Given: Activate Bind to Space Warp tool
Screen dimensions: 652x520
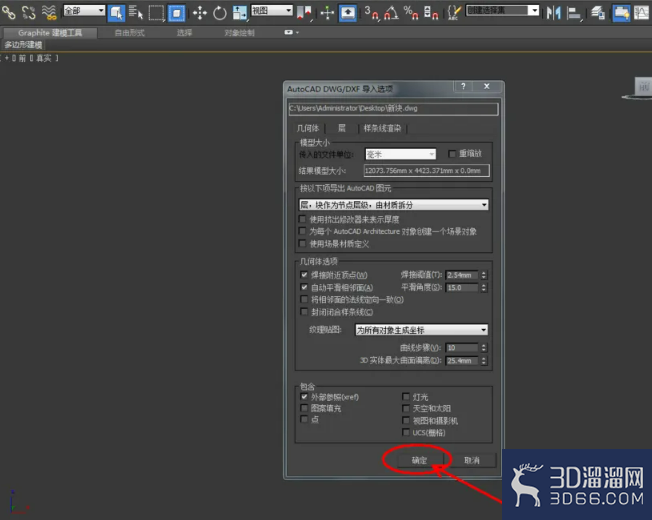Looking at the screenshot, I should pyautogui.click(x=49, y=13).
